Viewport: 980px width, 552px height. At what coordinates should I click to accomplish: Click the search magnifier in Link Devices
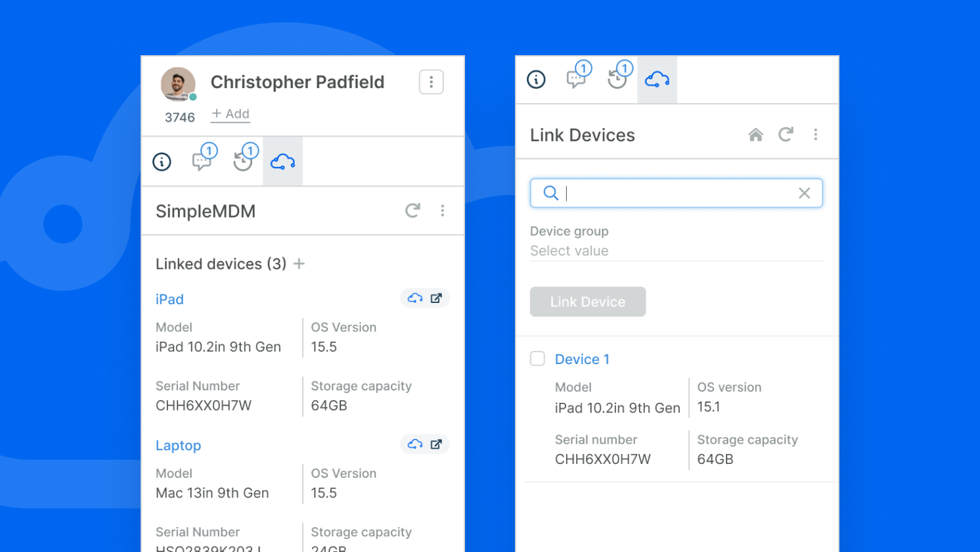(550, 193)
